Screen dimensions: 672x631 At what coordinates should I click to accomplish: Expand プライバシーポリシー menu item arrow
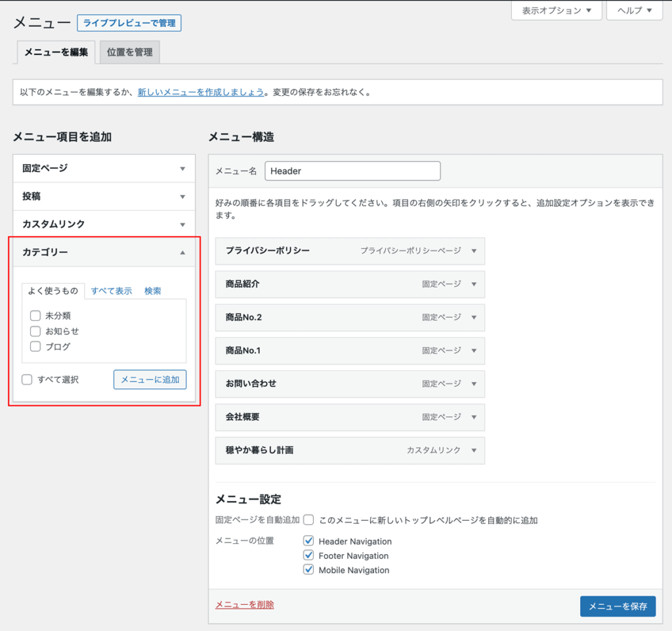point(474,251)
